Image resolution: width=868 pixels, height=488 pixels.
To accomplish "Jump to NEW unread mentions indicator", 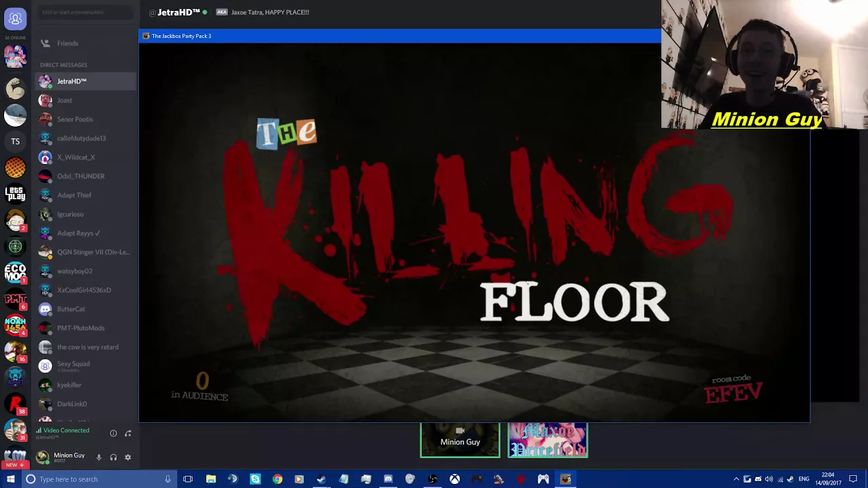I will pyautogui.click(x=14, y=465).
